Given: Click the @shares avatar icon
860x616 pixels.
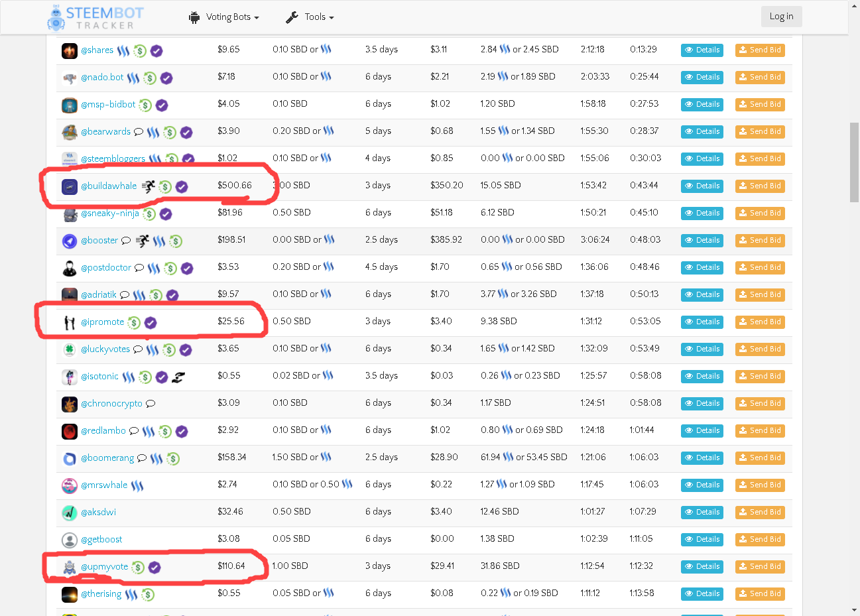Looking at the screenshot, I should pos(70,51).
